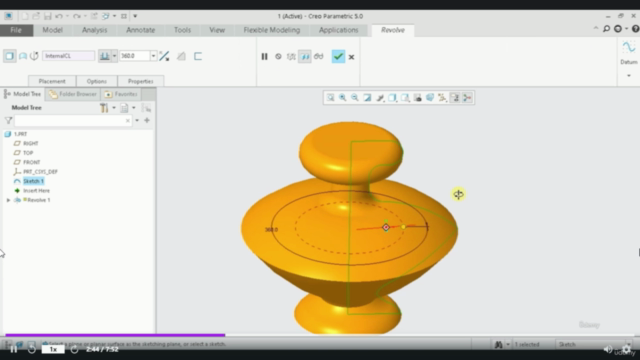
Task: Switch to the Applications ribbon tab
Action: click(338, 30)
